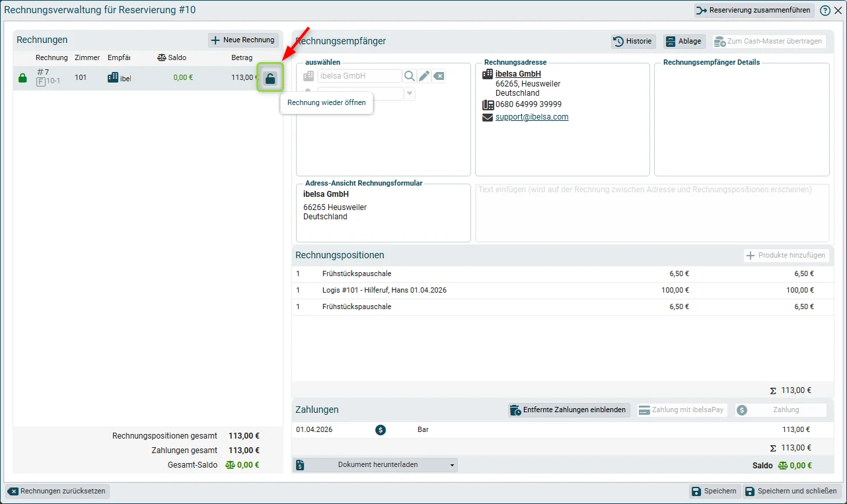Open the Historie view

pyautogui.click(x=633, y=42)
